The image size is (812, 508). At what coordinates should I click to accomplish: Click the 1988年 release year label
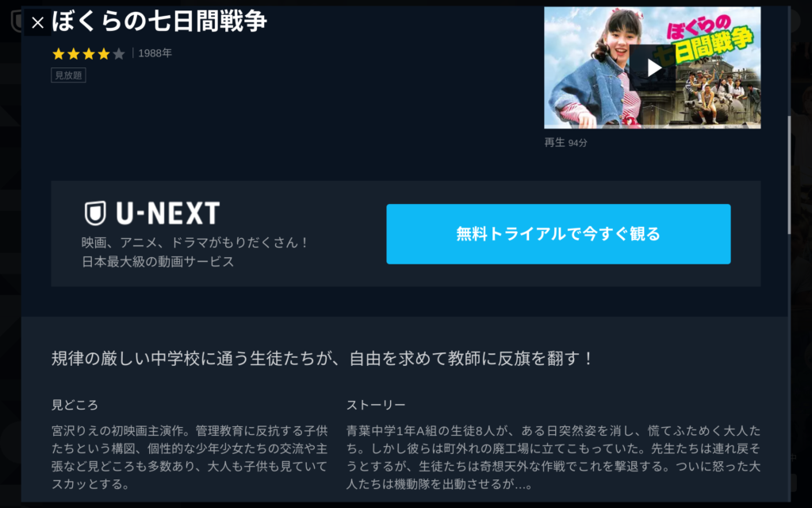(x=155, y=53)
